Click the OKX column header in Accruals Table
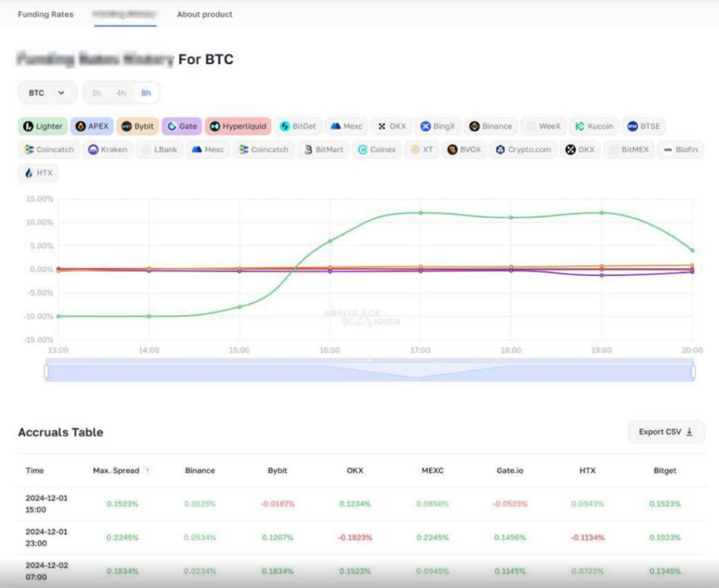 tap(355, 471)
